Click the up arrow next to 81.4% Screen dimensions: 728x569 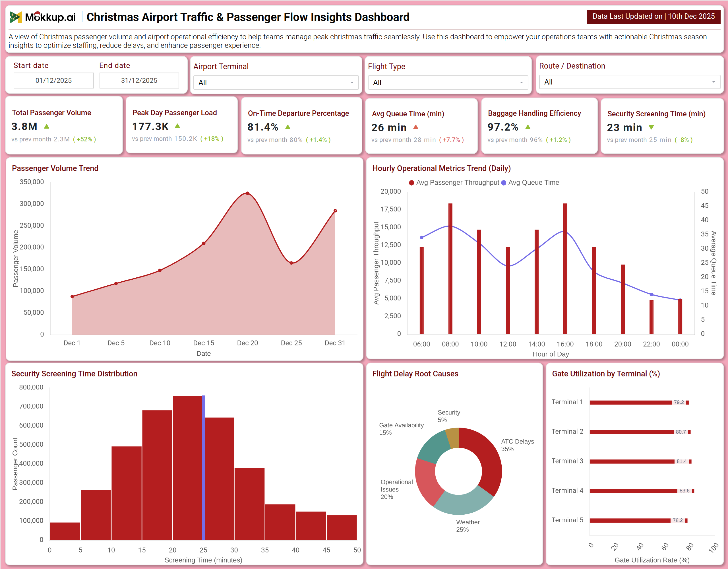pyautogui.click(x=288, y=127)
